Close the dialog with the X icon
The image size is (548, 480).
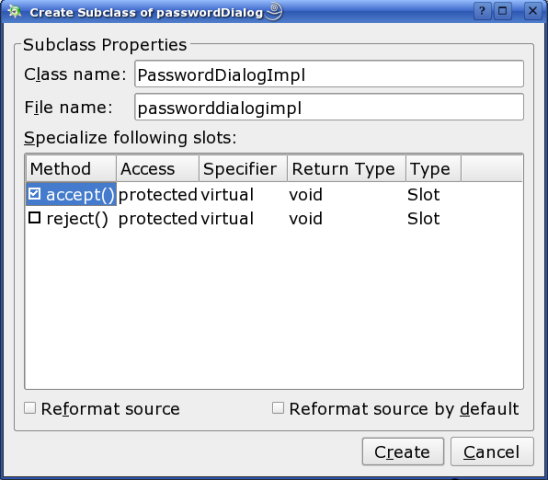tap(533, 11)
